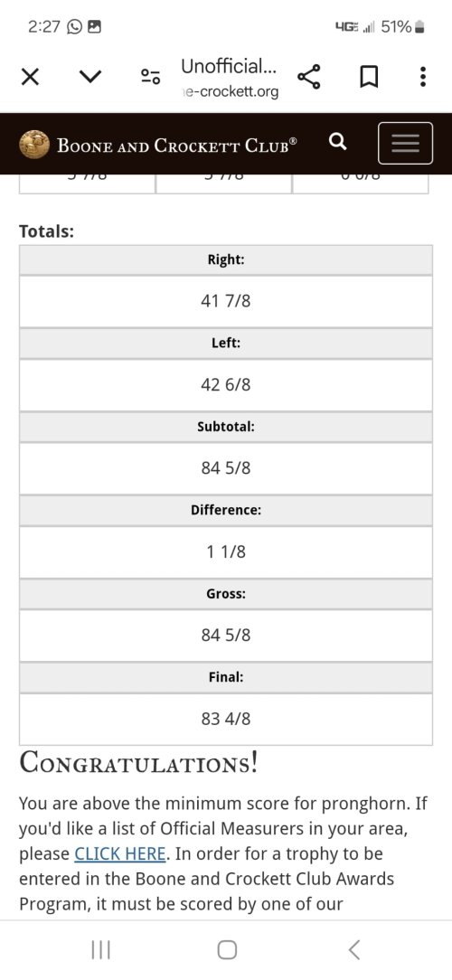Screen dimensions: 452x980
Task: Tap the Left total 42 6/8 value
Action: click(226, 385)
